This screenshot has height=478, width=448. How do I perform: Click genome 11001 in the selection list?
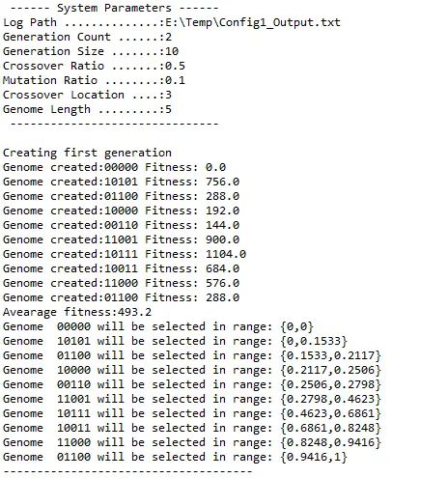[x=73, y=399]
